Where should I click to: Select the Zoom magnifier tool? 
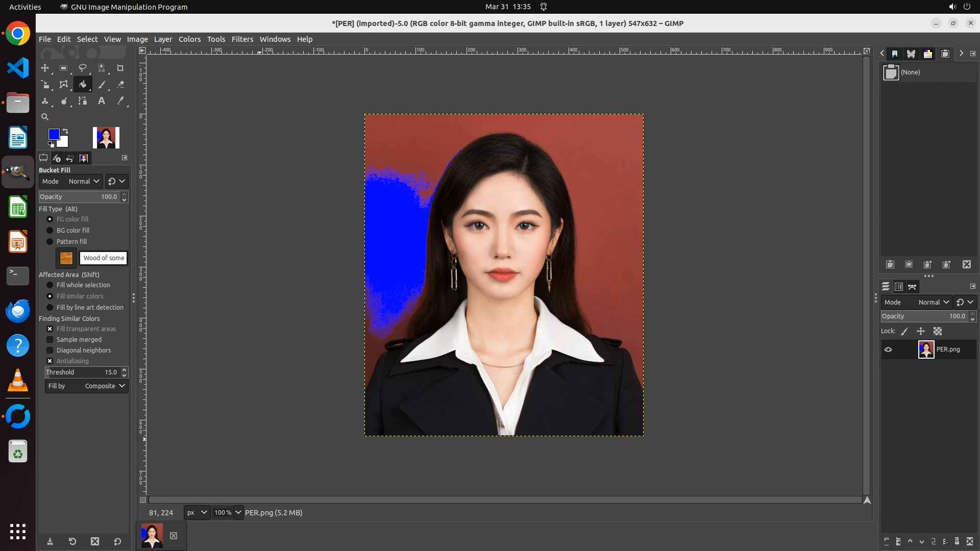click(45, 117)
